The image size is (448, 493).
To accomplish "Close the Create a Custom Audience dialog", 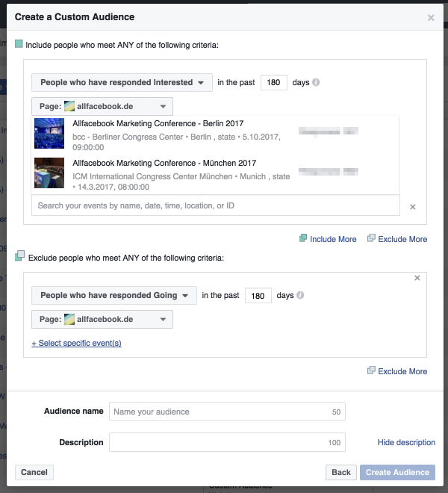I will coord(431,18).
